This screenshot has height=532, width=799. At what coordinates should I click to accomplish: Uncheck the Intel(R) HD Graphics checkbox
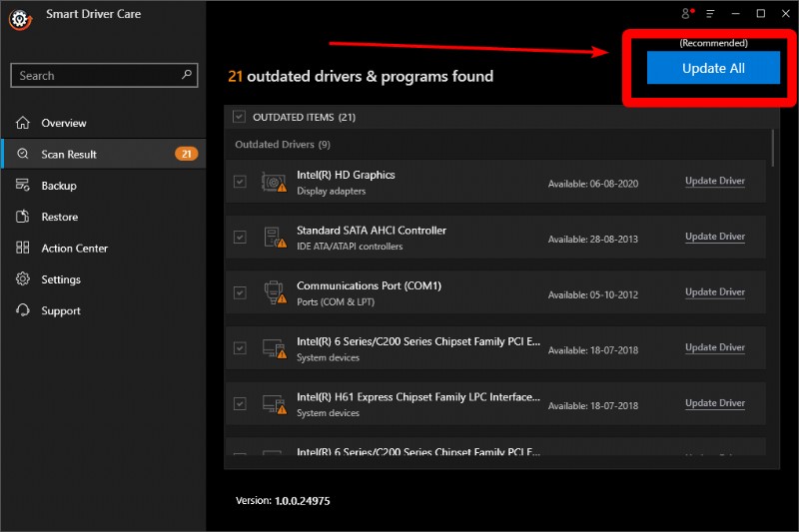(240, 182)
